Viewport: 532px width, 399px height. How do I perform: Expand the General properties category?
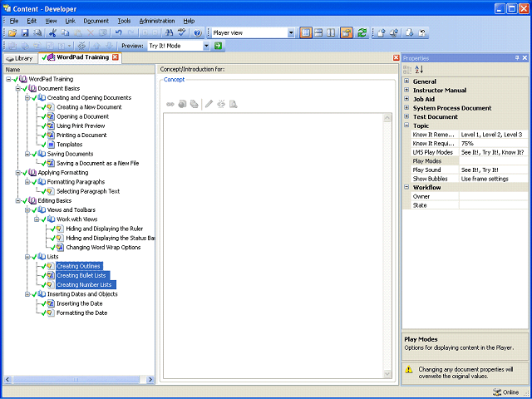[406, 81]
